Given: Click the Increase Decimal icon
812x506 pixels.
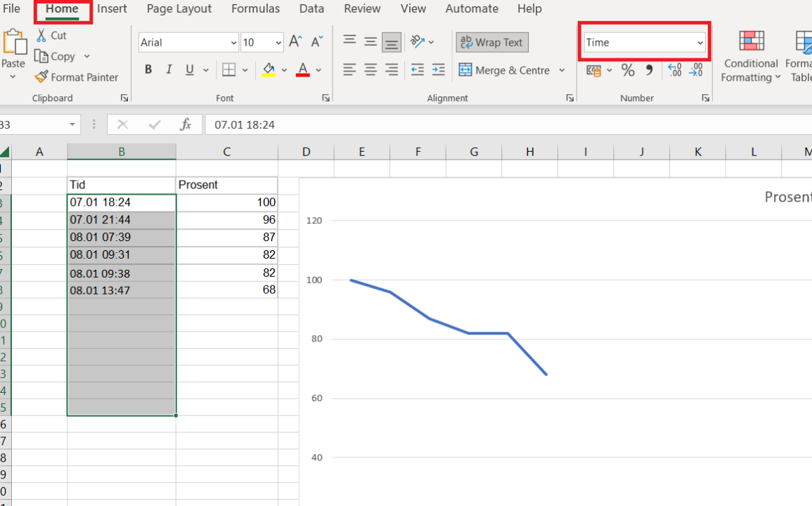Looking at the screenshot, I should [674, 70].
